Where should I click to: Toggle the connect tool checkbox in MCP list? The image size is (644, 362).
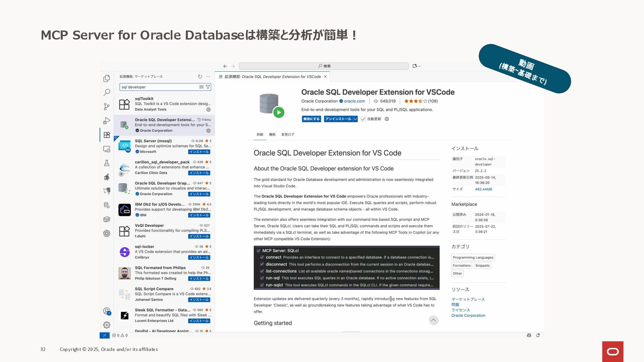(x=262, y=257)
